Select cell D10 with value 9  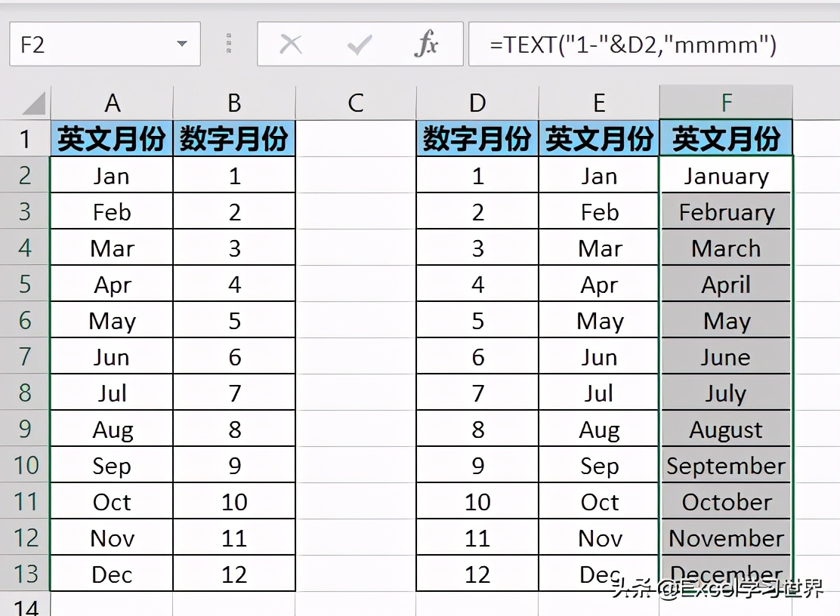(477, 464)
